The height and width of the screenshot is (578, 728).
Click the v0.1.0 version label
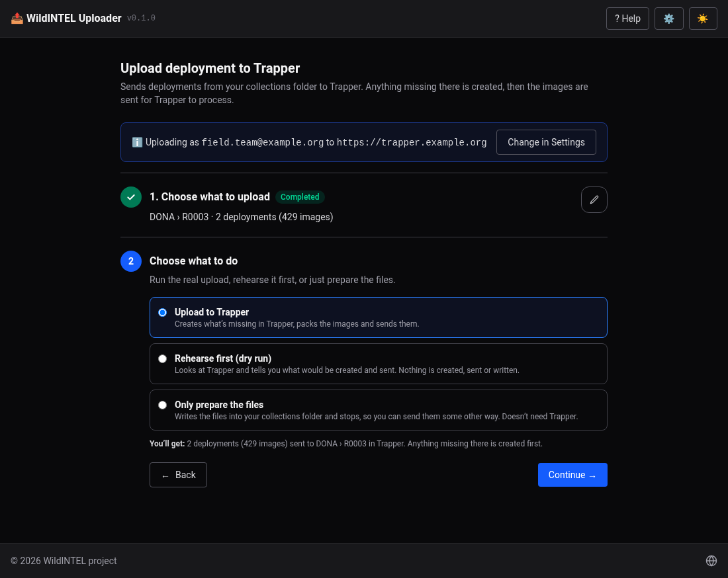tap(141, 18)
